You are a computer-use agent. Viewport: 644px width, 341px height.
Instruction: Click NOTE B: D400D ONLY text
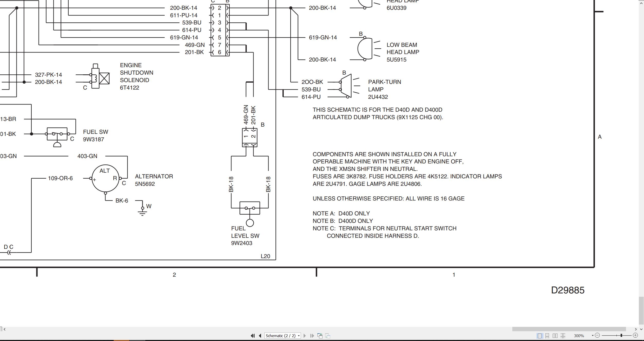point(343,221)
